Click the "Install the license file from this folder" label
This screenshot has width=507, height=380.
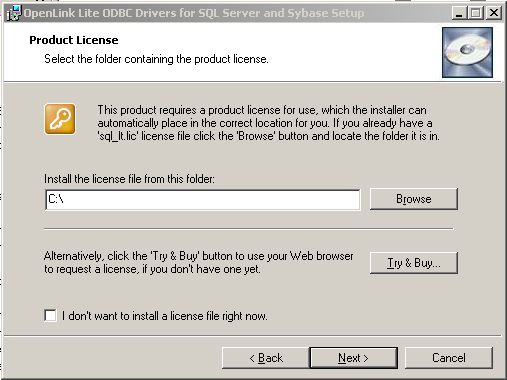point(129,179)
